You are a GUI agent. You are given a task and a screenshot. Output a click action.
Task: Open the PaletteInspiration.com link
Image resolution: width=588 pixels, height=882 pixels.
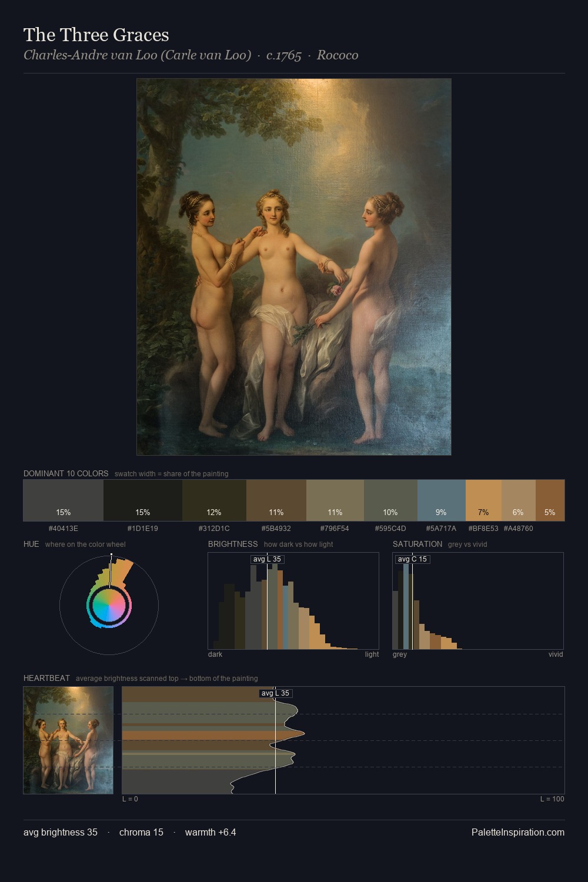(x=518, y=833)
